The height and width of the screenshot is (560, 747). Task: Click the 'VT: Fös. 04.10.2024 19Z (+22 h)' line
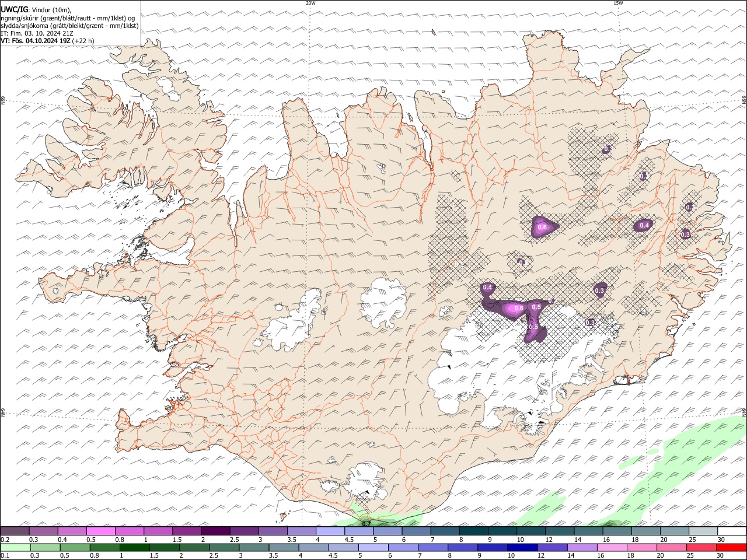47,41
